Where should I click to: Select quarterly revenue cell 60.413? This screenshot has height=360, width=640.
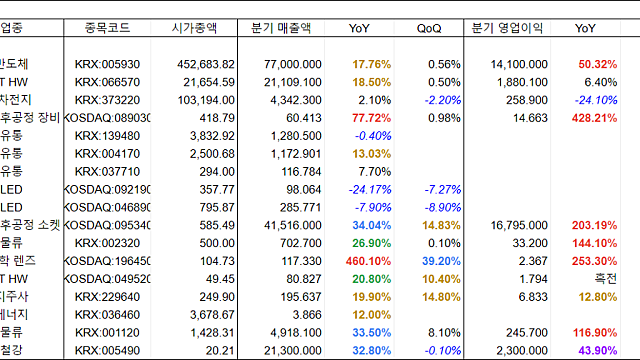click(304, 118)
